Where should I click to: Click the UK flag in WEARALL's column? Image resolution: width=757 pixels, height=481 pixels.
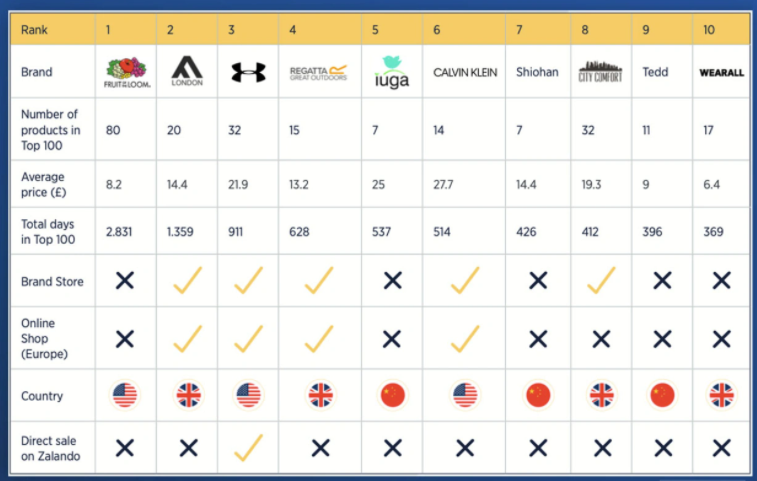721,395
